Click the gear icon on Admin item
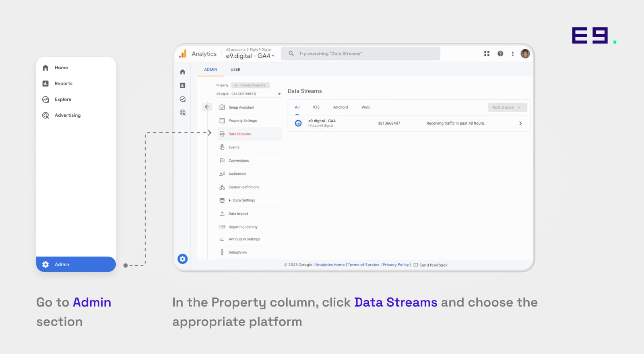This screenshot has height=354, width=644. coord(45,264)
